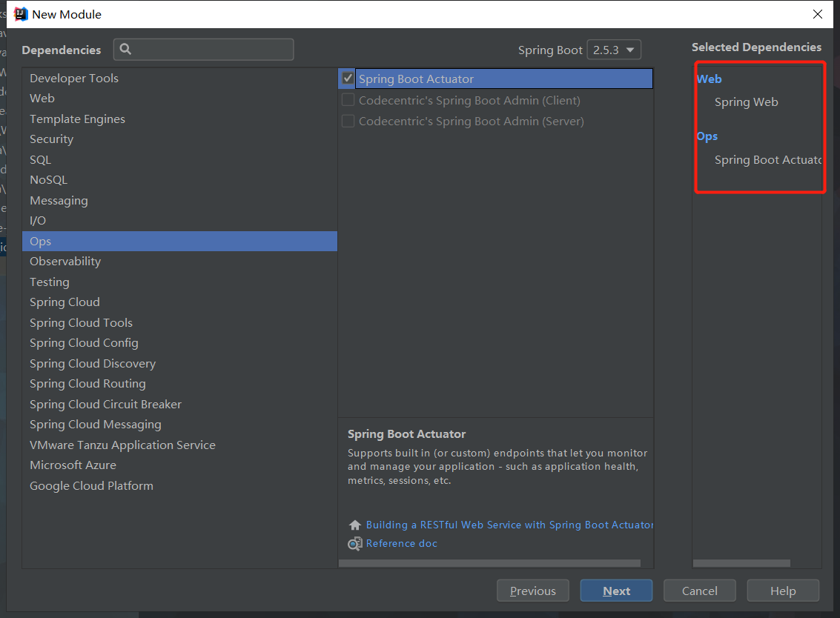840x618 pixels.
Task: Click the reference doc icon
Action: pyautogui.click(x=354, y=544)
